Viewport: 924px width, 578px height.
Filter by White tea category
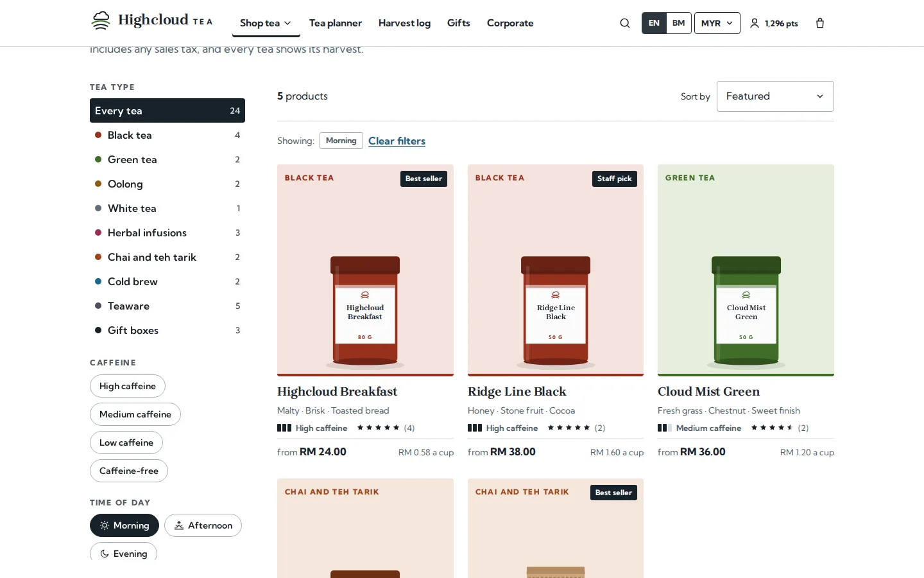(x=167, y=208)
